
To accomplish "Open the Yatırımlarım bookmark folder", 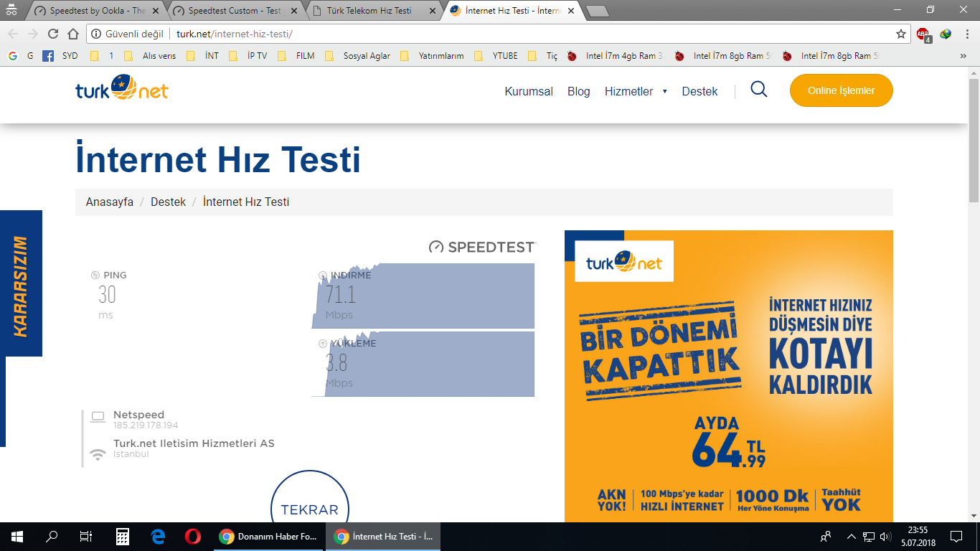I will (433, 55).
